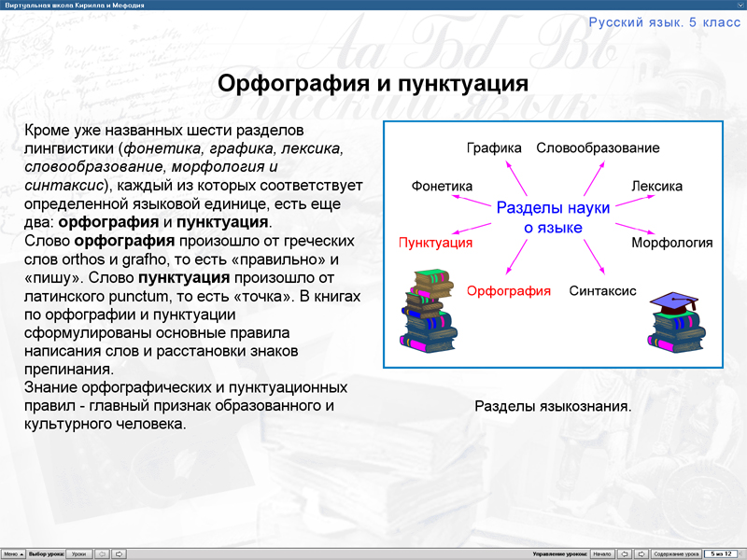Click the previous lesson arrow beside Уроки
Screen dimensions: 747x560
[x=101, y=553]
